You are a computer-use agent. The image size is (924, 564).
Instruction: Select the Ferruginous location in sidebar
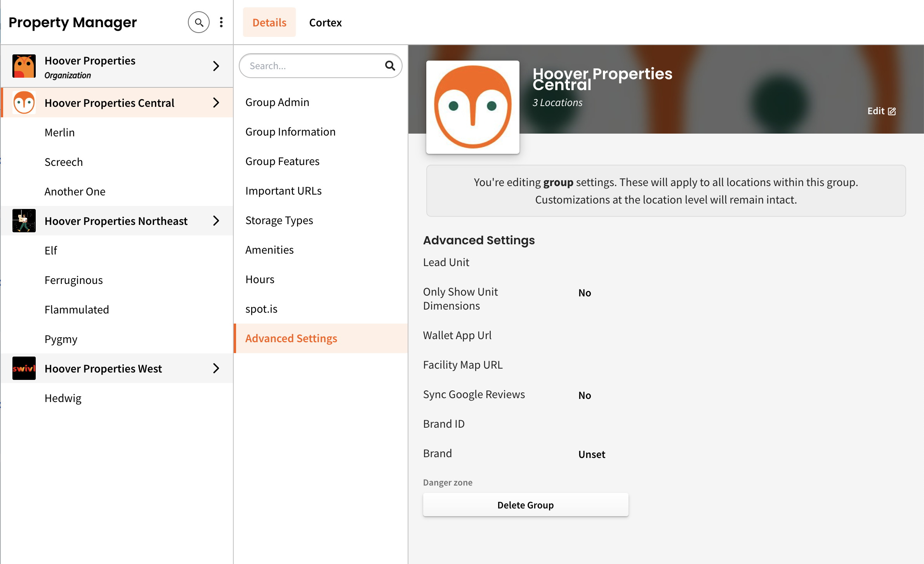74,280
